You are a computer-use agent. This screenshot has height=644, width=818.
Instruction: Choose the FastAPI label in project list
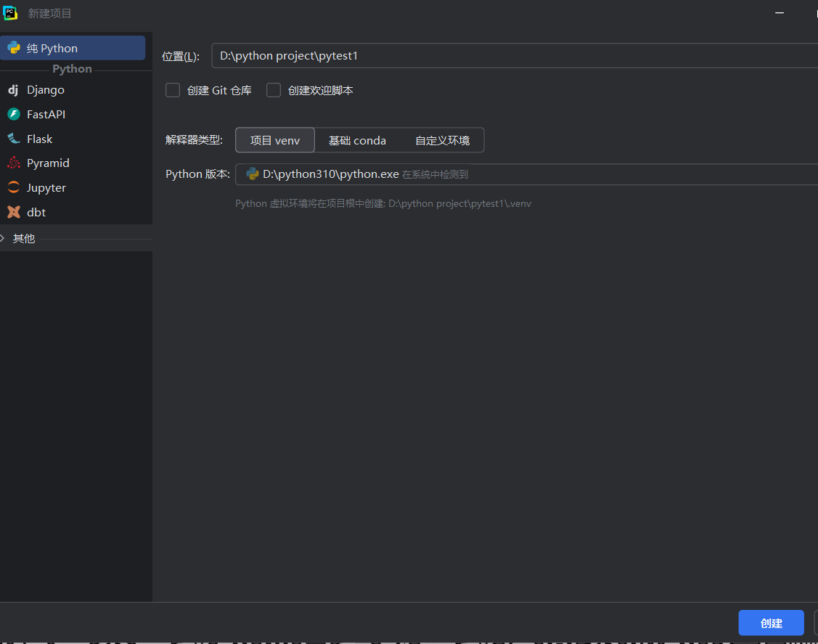click(46, 114)
